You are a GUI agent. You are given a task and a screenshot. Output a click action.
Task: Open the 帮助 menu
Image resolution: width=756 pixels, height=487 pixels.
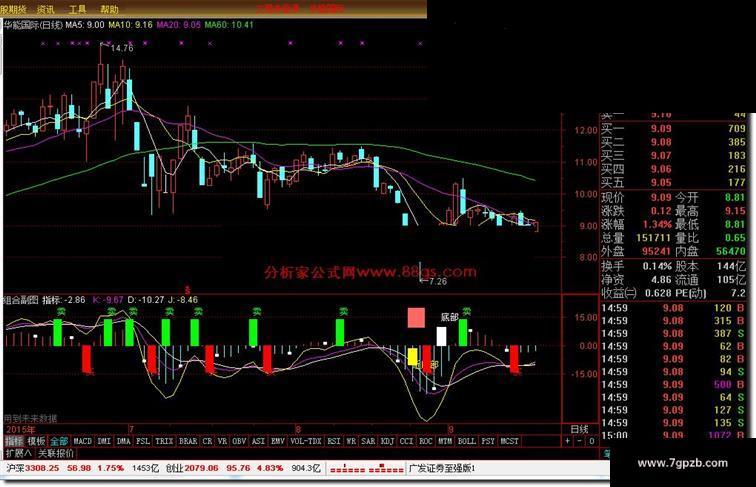tap(109, 9)
